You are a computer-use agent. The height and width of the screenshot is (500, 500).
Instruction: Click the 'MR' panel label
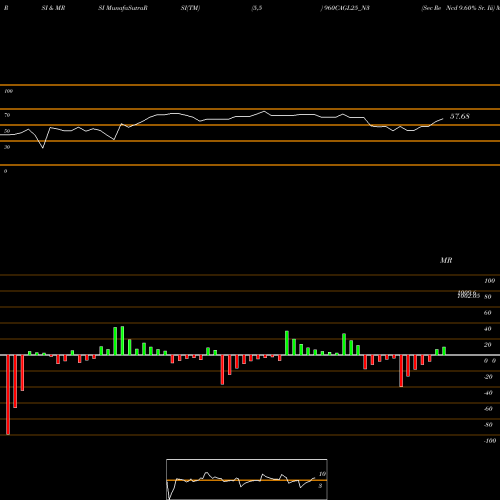tap(446, 260)
